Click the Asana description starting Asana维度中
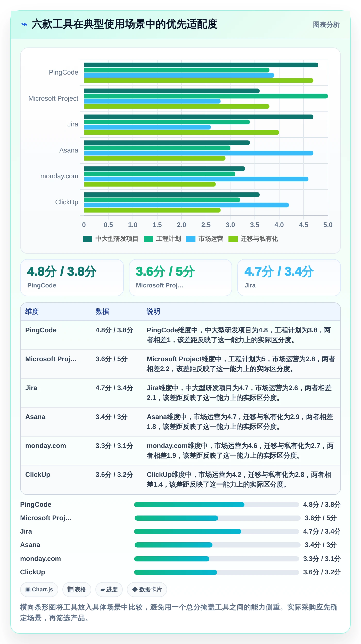361x644 pixels. [240, 422]
